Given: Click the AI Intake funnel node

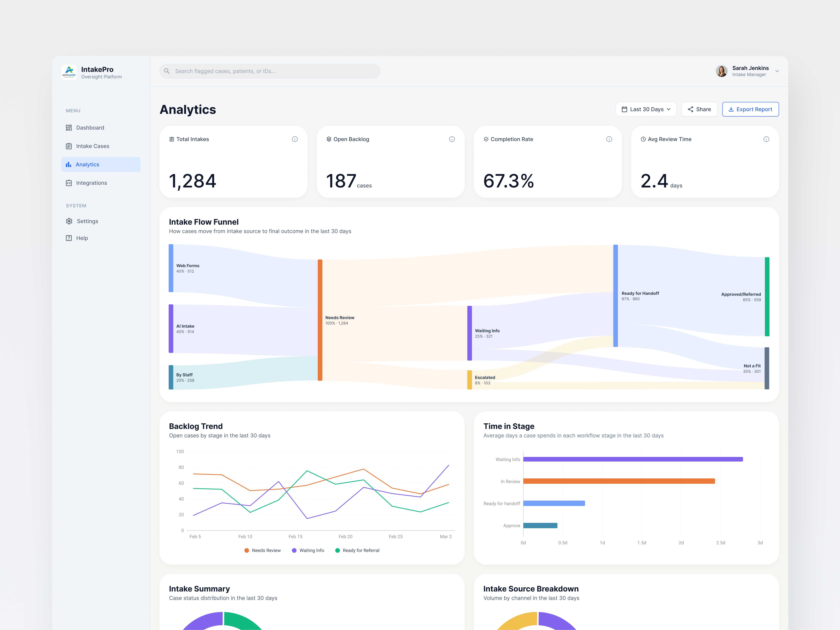Looking at the screenshot, I should tap(171, 329).
